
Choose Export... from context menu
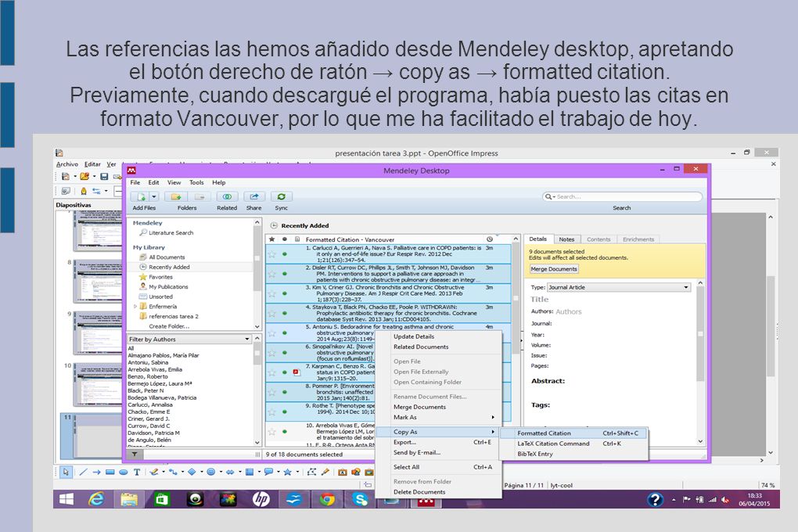point(438,442)
